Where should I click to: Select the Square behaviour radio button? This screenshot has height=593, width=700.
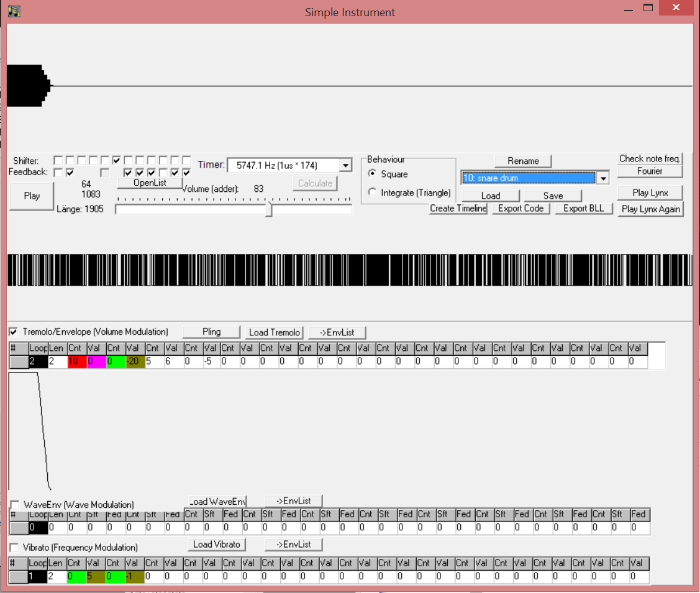[373, 174]
